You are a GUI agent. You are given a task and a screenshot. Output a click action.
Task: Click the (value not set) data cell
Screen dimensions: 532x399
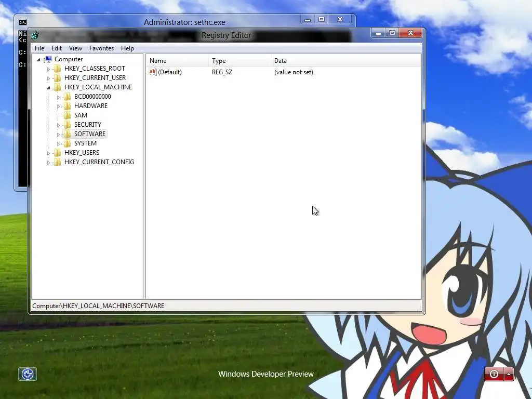pyautogui.click(x=294, y=72)
